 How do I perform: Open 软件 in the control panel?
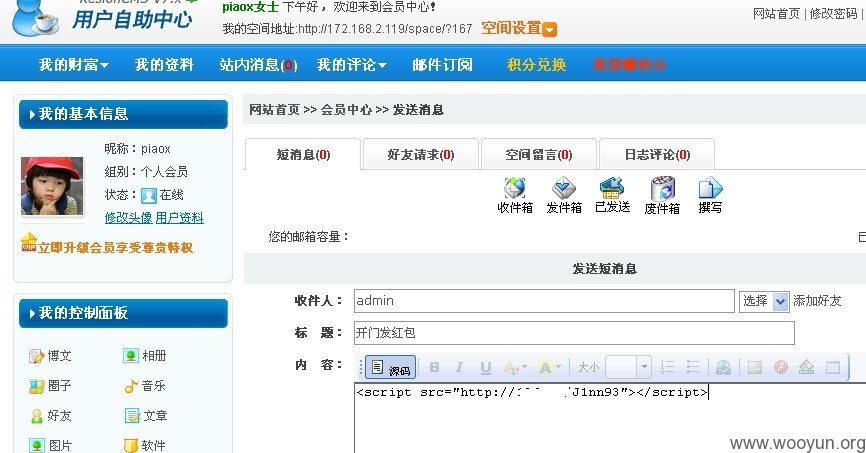(145, 445)
